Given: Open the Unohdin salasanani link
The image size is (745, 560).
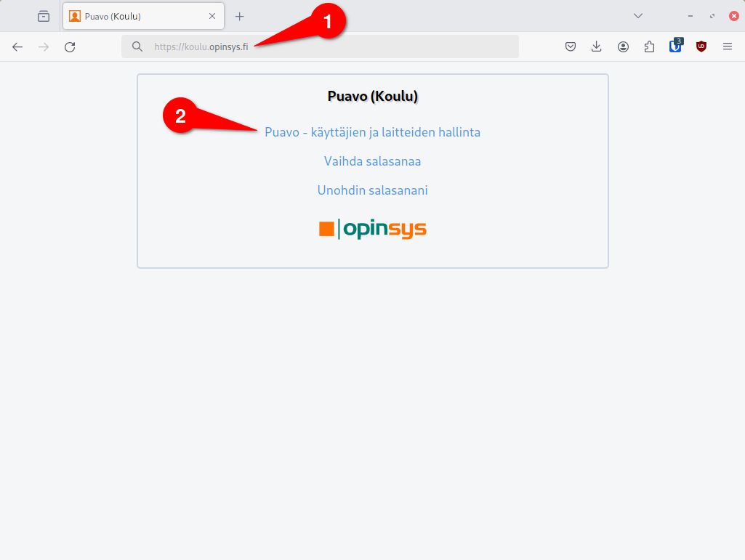Looking at the screenshot, I should (372, 190).
